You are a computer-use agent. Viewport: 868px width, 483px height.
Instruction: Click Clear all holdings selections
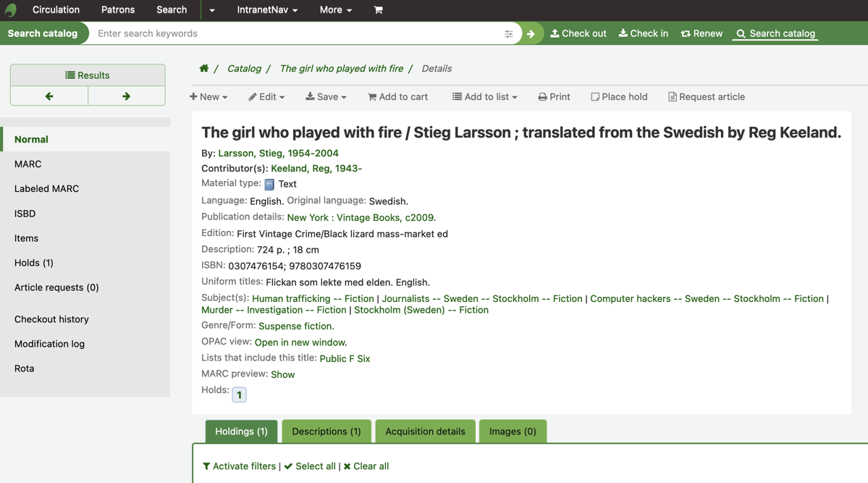click(x=366, y=466)
